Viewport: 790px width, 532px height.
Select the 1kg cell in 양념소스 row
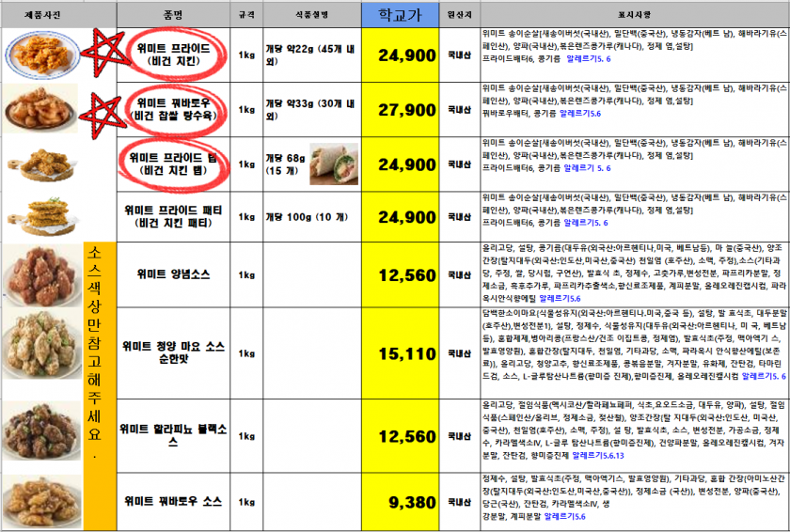(x=246, y=274)
